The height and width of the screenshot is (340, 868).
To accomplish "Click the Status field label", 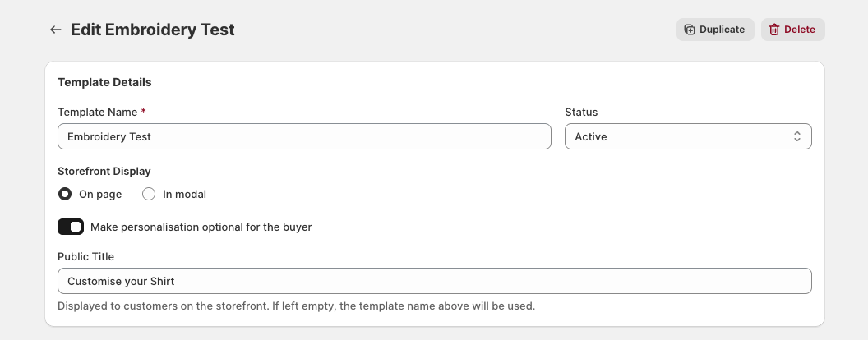I will click(581, 113).
